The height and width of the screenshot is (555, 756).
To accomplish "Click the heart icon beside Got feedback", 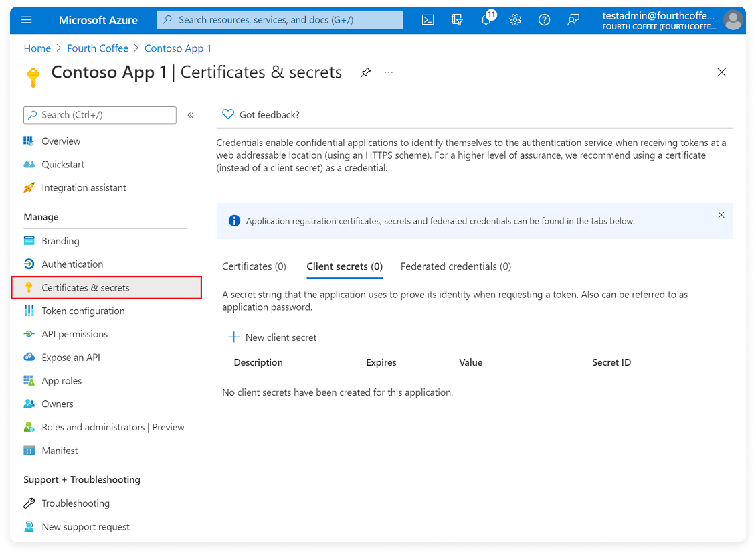I will [228, 114].
